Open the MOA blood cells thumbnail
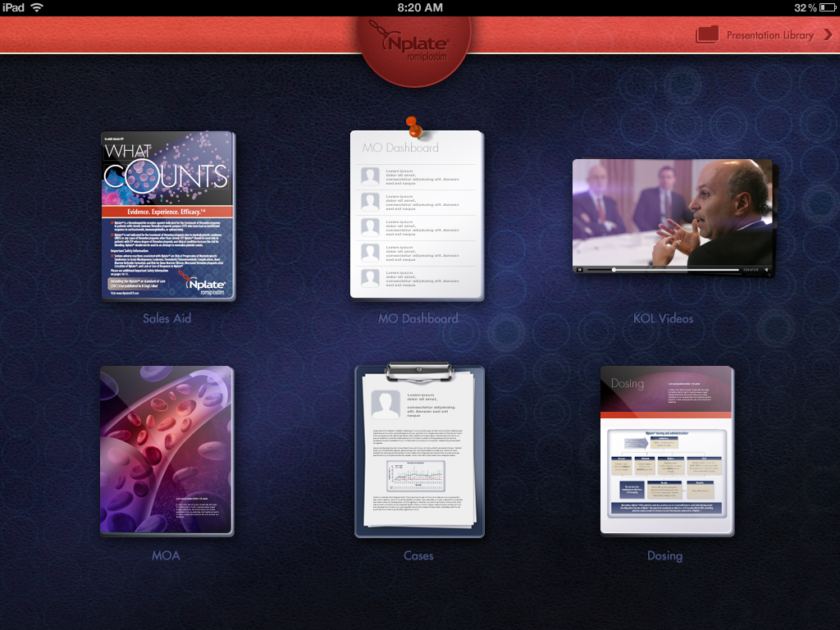This screenshot has width=840, height=630. tap(167, 450)
